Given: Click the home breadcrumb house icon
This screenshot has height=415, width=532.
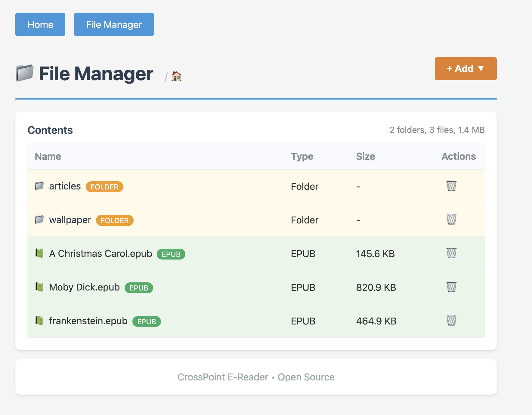Looking at the screenshot, I should point(176,76).
